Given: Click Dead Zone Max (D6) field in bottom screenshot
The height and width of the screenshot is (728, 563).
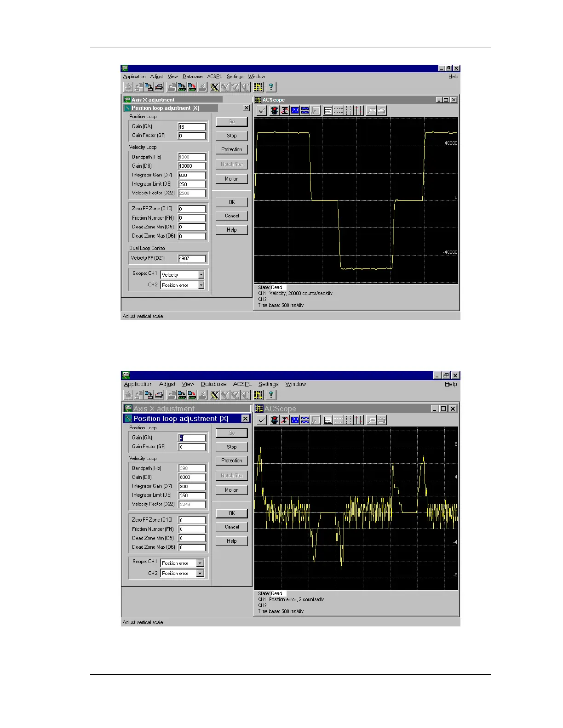Looking at the screenshot, I should click(x=192, y=547).
